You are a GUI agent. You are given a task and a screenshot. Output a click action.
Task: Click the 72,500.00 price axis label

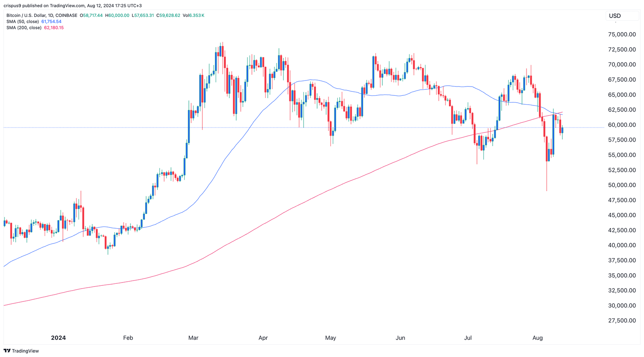(x=622, y=50)
